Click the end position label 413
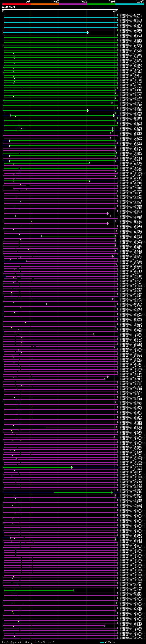Viewport: 146px width, 644px height. (115, 11)
